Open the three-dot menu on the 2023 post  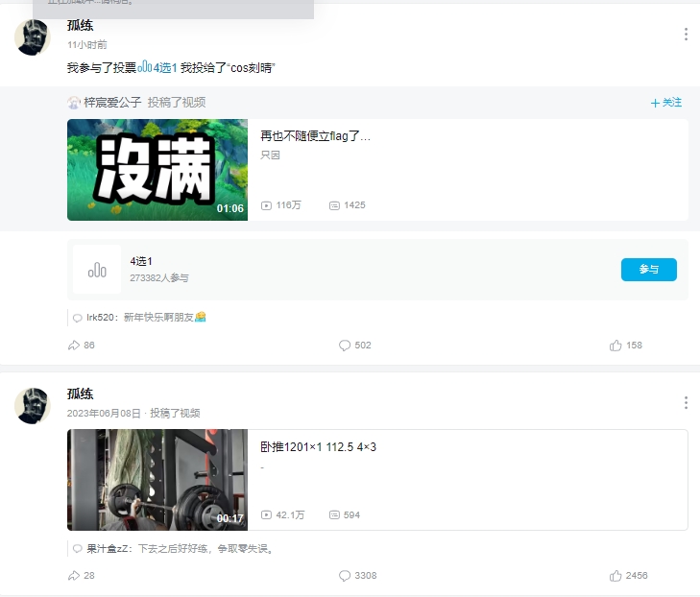686,403
